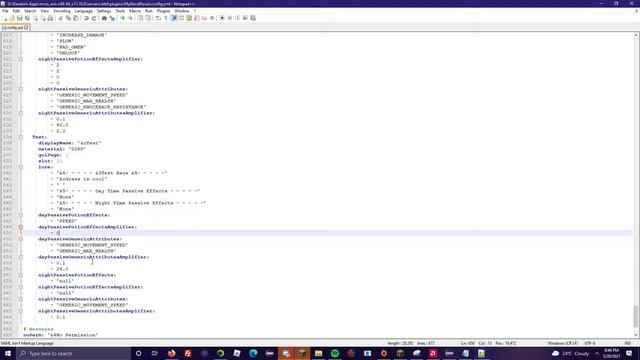Click the Close document toolbar icon
Image resolution: width=640 pixels, height=360 pixels.
pos(36,18)
